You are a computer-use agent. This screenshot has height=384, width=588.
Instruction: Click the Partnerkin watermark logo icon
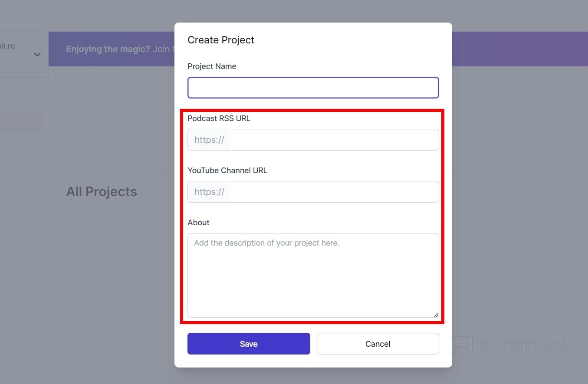click(461, 347)
